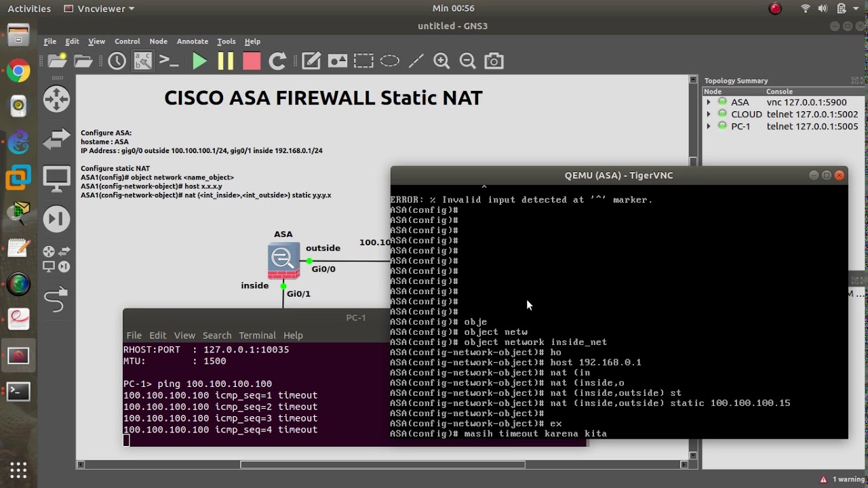Open the GNS3 Annotate menu
Image resolution: width=868 pixels, height=488 pixels.
click(193, 41)
